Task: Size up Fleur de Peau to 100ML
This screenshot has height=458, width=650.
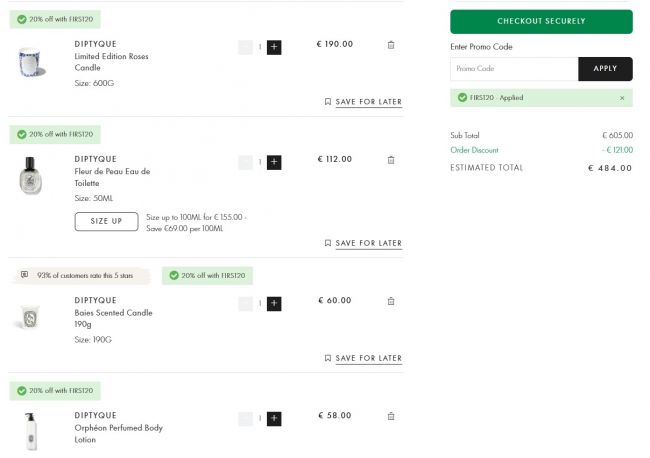Action: point(106,221)
